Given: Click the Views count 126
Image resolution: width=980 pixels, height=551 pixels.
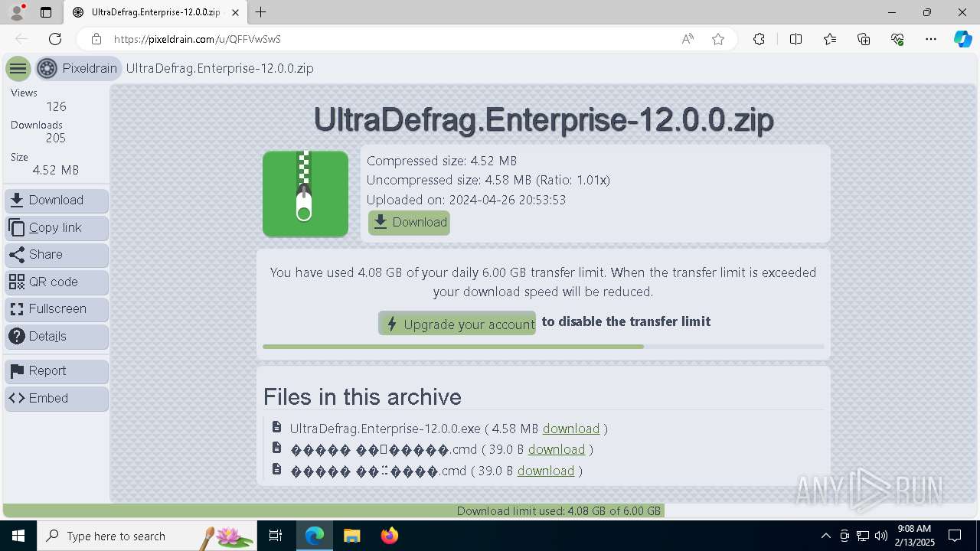Looking at the screenshot, I should click(56, 106).
